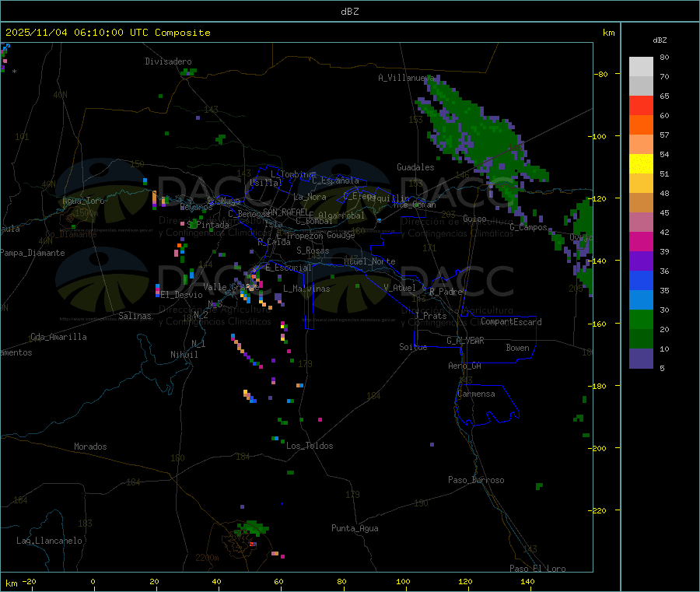Click the 'Aero_GA' label

click(465, 366)
